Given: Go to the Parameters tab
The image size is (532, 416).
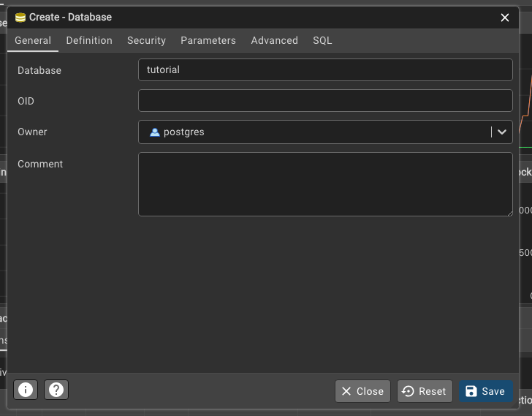Looking at the screenshot, I should coord(208,41).
